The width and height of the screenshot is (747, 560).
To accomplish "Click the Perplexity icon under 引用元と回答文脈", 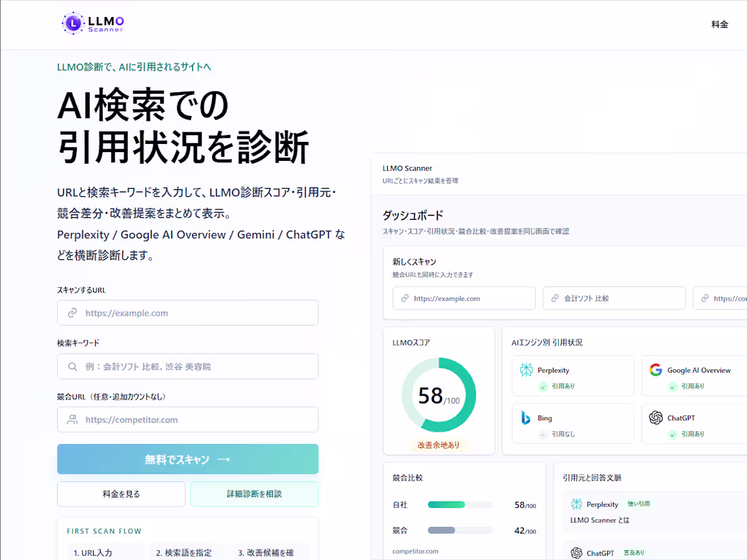I will 577,504.
